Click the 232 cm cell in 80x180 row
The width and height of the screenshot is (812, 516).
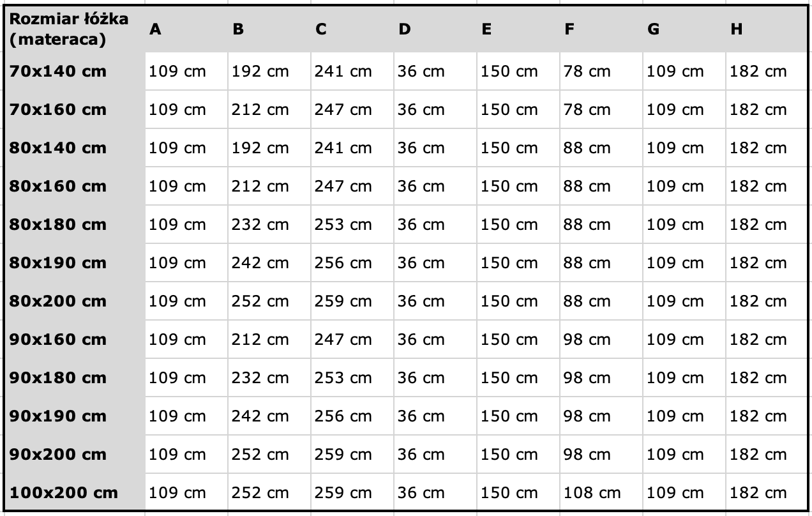tap(269, 225)
